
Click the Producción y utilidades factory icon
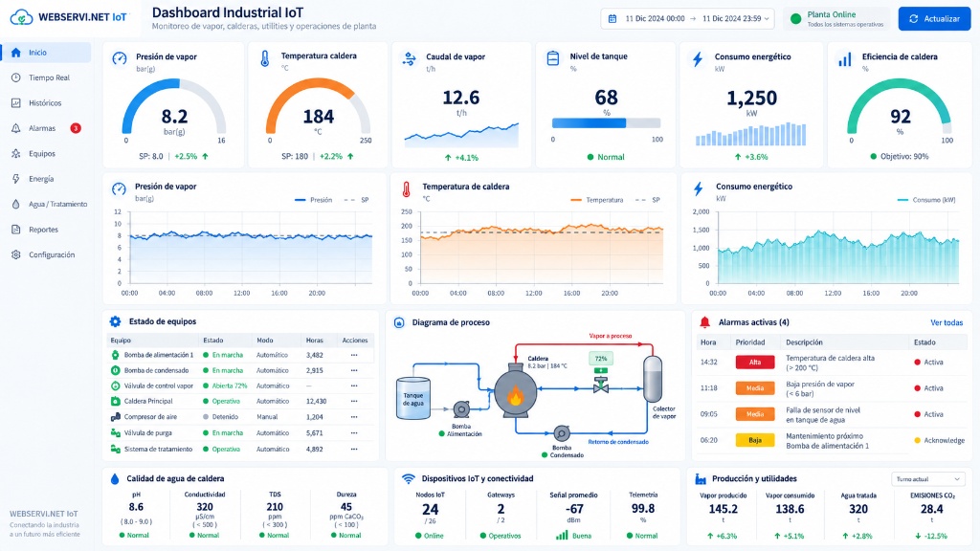(x=701, y=479)
